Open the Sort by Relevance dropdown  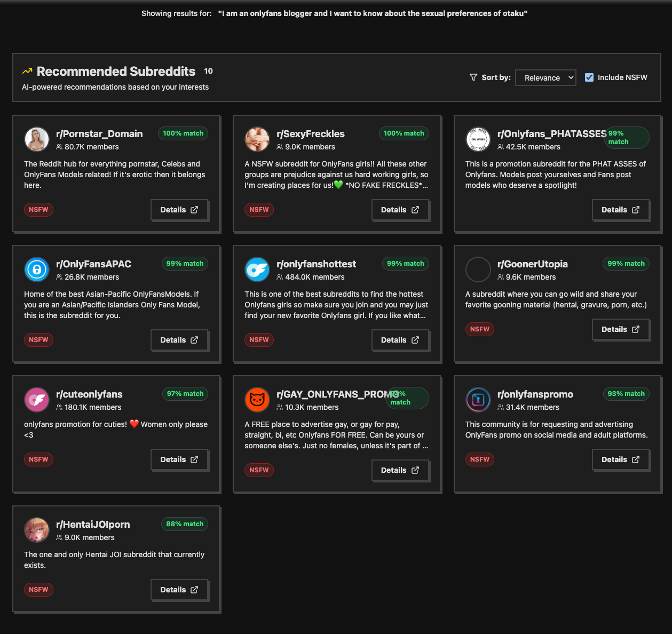(545, 78)
